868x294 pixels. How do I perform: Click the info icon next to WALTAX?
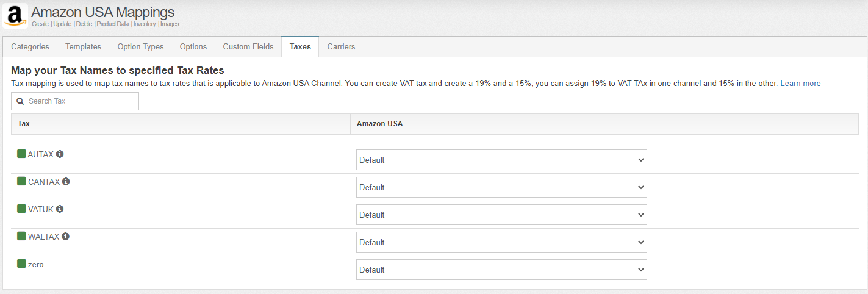tap(65, 237)
